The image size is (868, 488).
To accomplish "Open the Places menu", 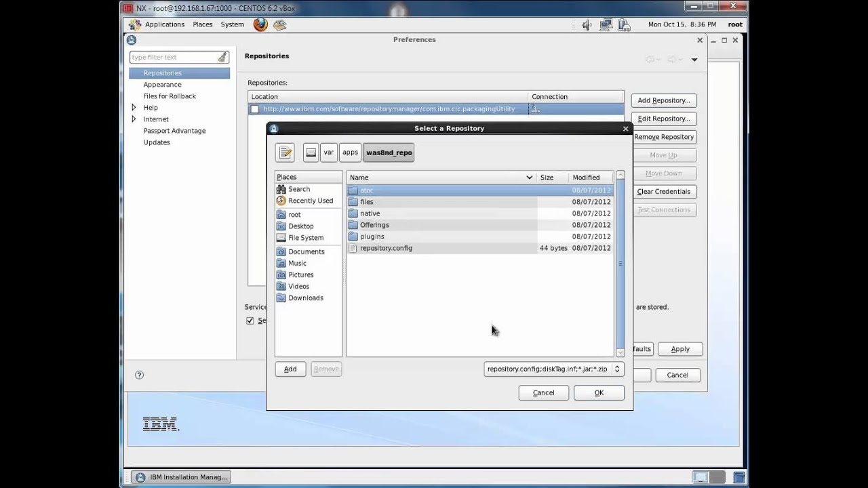I will [203, 24].
